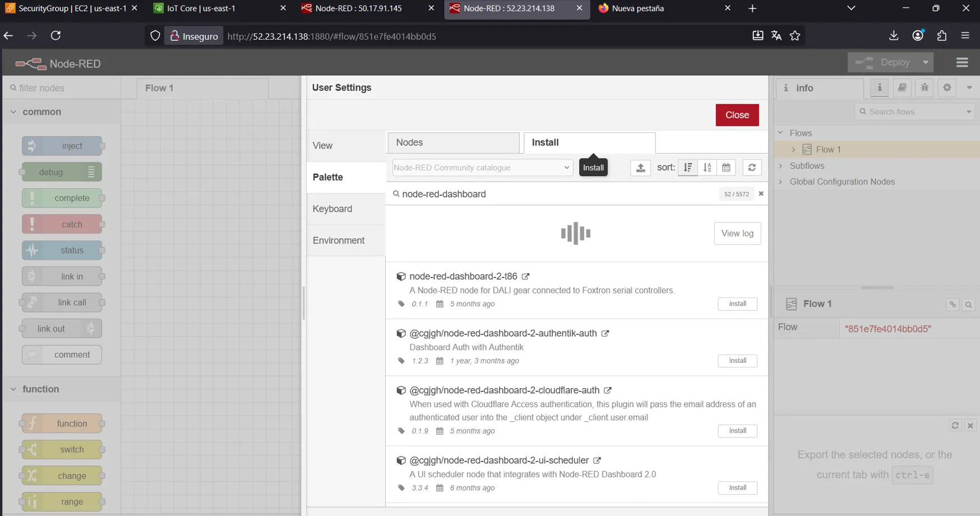Install the cgjgh node-red-dashboard-2-ui-scheduler module
This screenshot has width=980, height=516.
(x=737, y=488)
